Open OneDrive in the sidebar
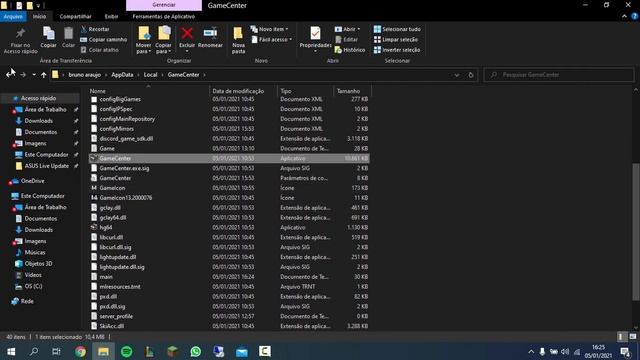The width and height of the screenshot is (640, 360). (x=32, y=181)
